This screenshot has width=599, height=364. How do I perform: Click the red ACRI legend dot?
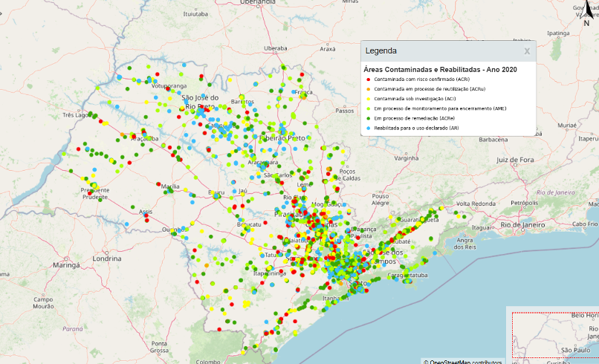click(368, 79)
